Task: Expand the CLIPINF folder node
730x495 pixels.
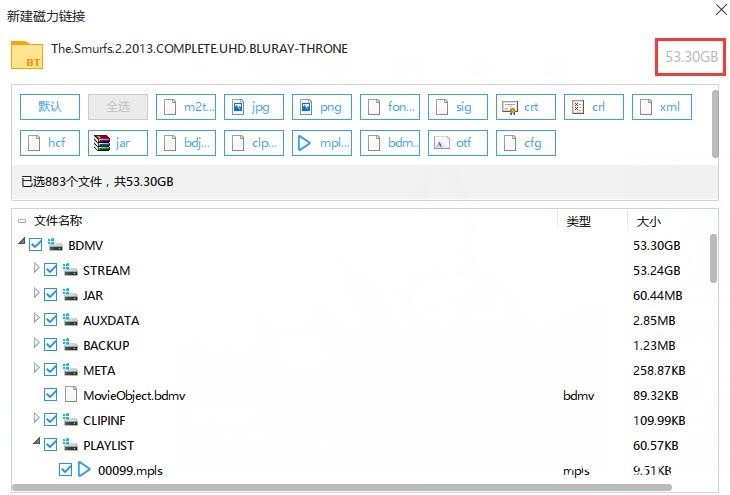Action: [36, 418]
